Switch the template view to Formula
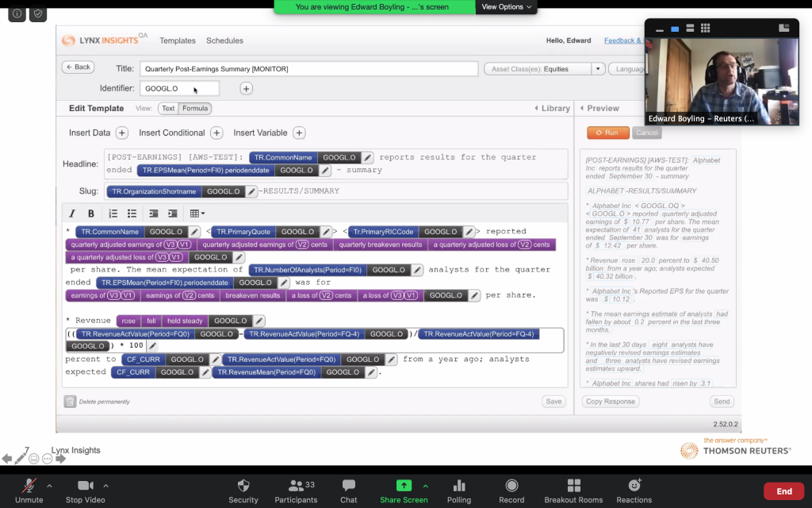Viewport: 812px width, 508px height. click(194, 108)
